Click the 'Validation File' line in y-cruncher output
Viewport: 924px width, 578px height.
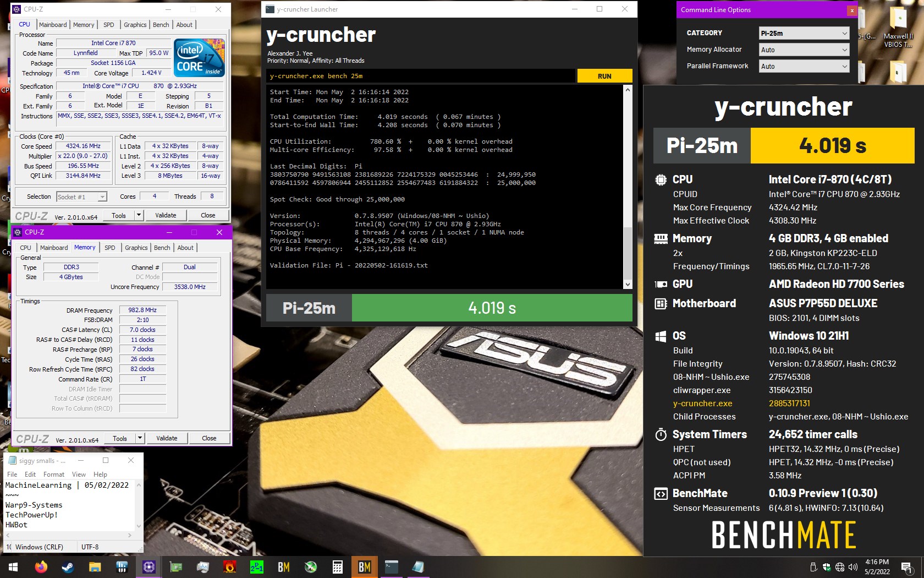tap(349, 265)
